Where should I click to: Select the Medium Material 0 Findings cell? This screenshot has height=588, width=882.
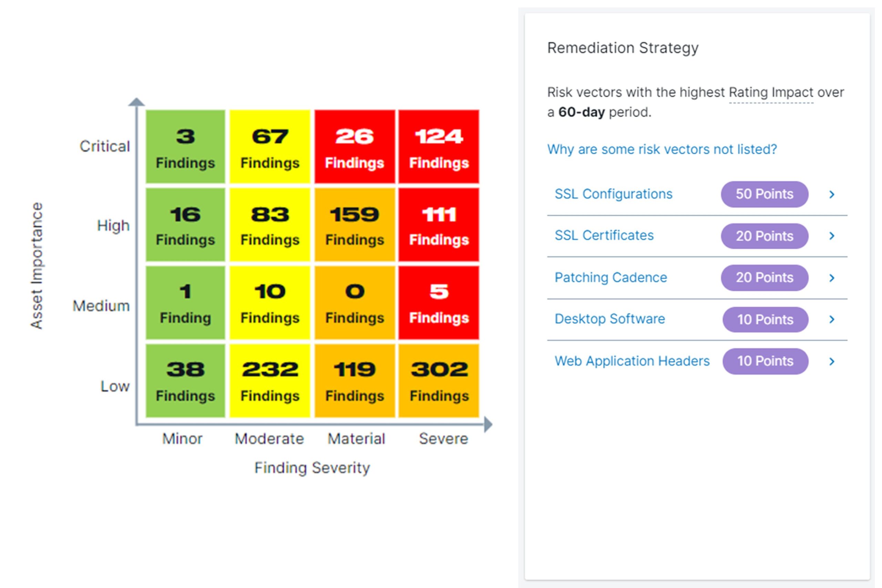[355, 303]
